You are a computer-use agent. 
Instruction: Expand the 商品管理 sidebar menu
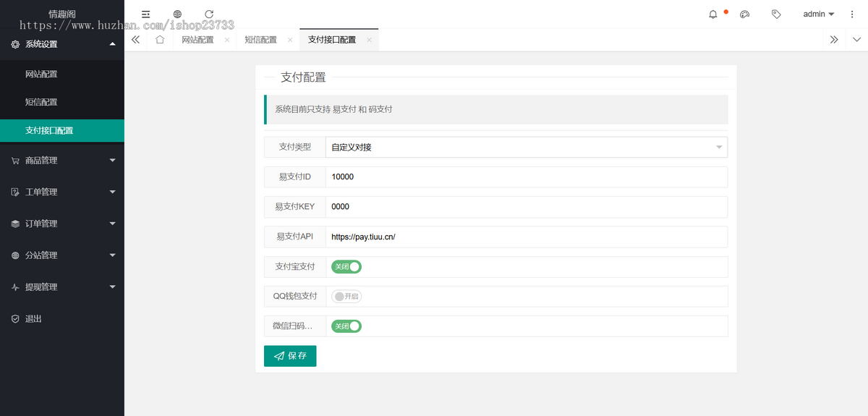pyautogui.click(x=62, y=161)
